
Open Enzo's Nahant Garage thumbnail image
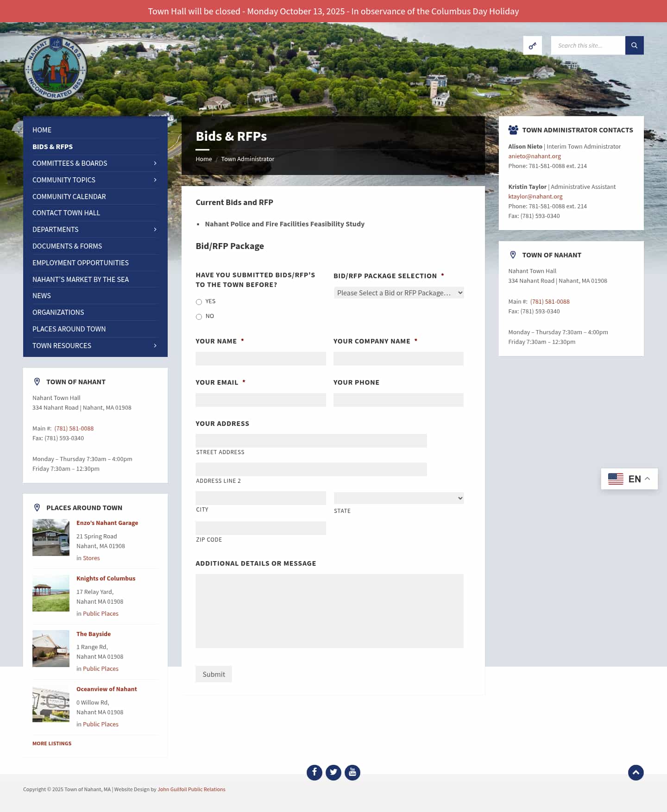point(51,537)
